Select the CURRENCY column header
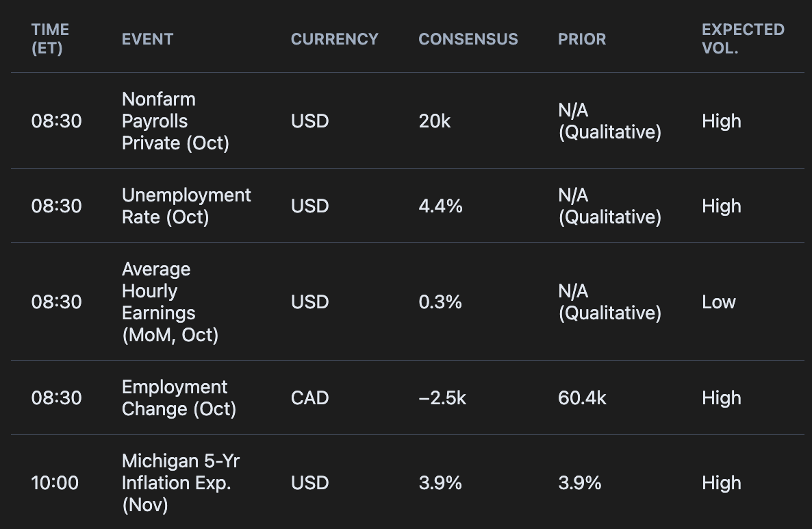 click(x=334, y=39)
